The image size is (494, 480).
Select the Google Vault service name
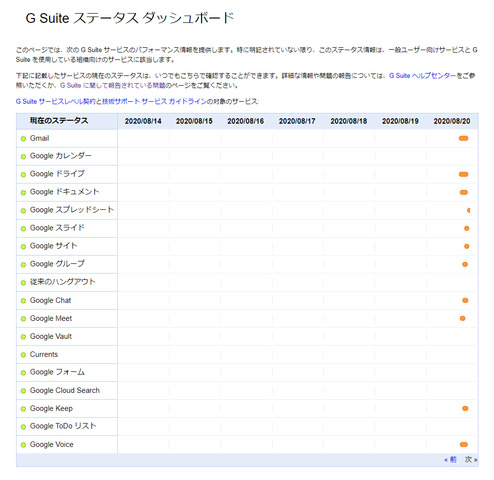pyautogui.click(x=51, y=336)
